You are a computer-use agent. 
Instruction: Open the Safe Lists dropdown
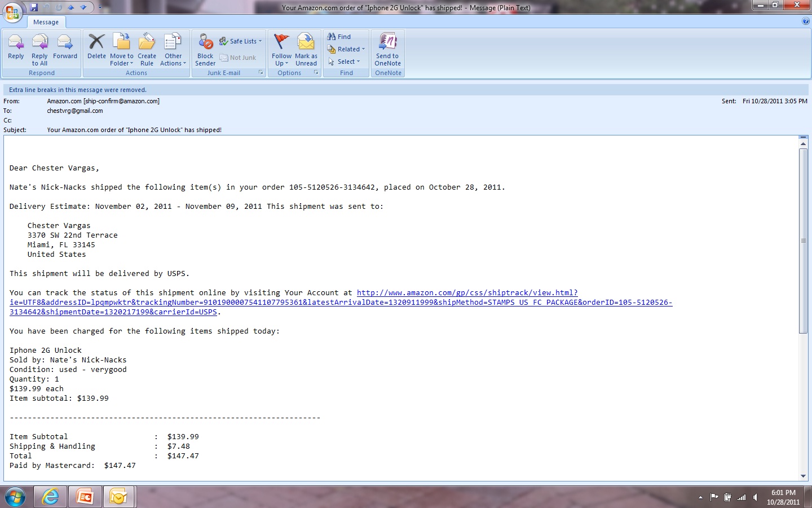coord(241,41)
